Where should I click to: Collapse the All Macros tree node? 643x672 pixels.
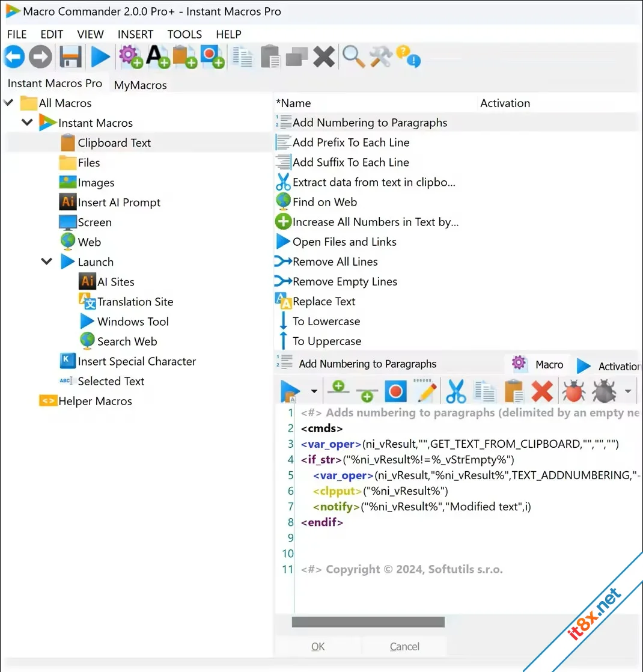[x=8, y=103]
